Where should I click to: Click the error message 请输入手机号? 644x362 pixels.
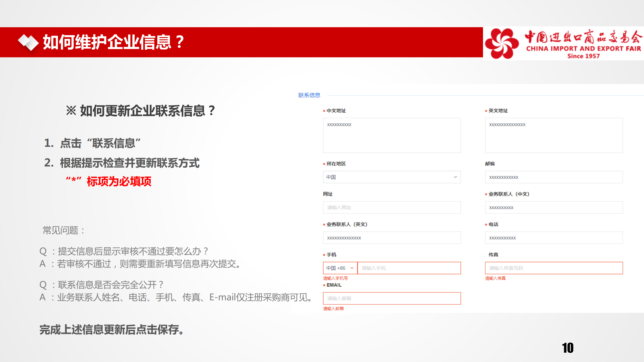click(335, 278)
